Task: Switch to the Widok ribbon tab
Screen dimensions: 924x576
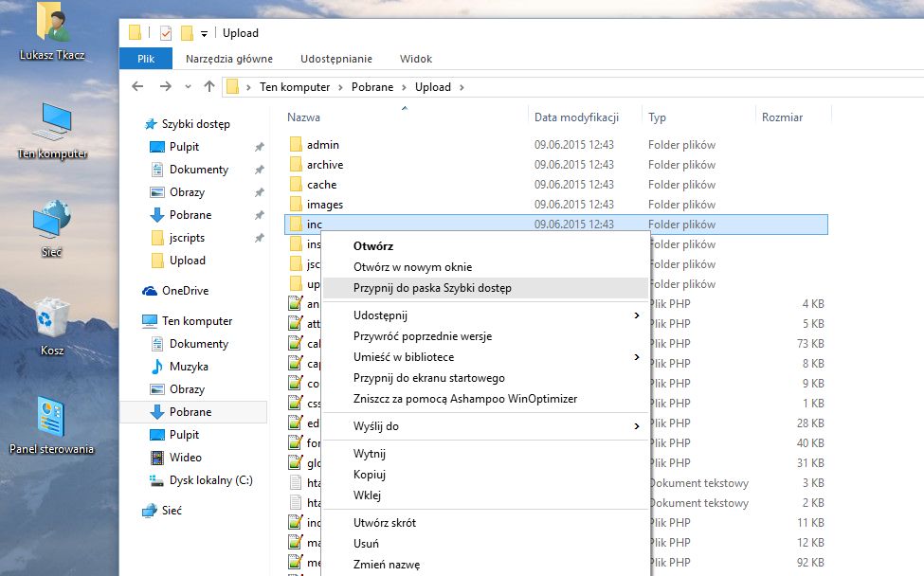Action: (x=416, y=59)
